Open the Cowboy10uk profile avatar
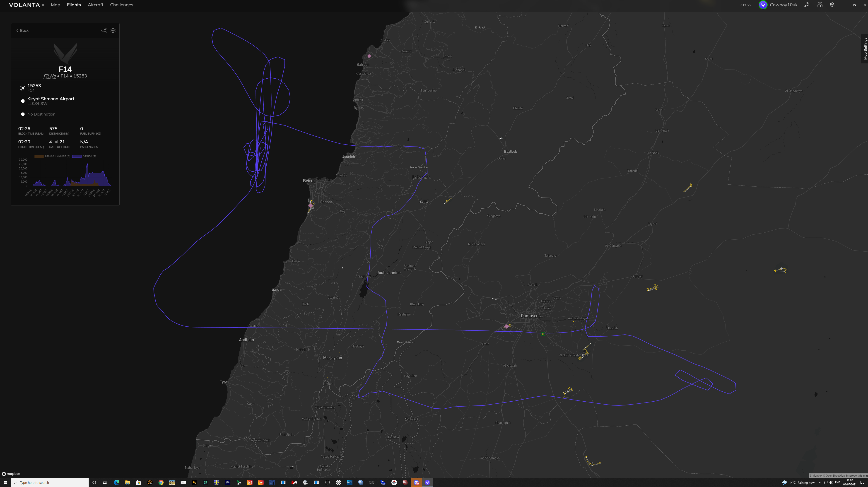Image resolution: width=868 pixels, height=487 pixels. 763,5
